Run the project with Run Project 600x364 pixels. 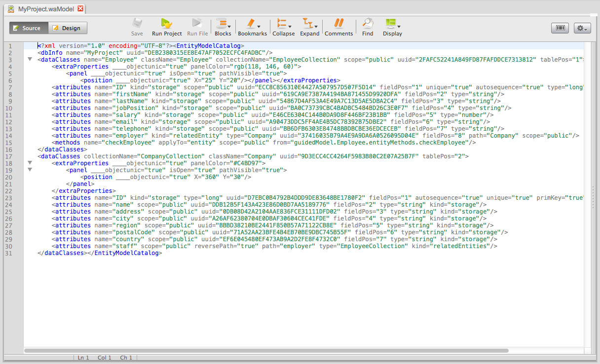click(x=167, y=24)
